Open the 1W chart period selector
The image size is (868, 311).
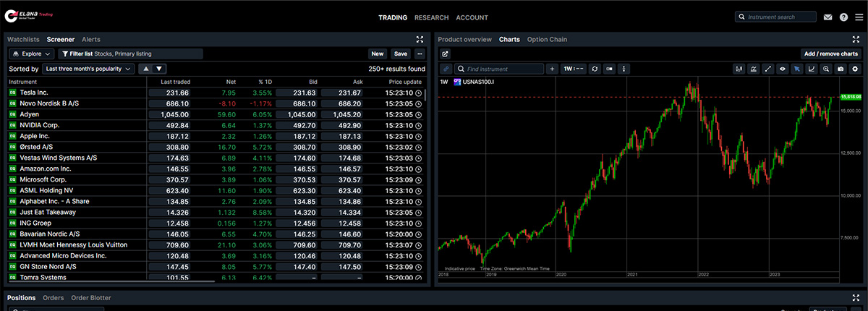tap(574, 69)
